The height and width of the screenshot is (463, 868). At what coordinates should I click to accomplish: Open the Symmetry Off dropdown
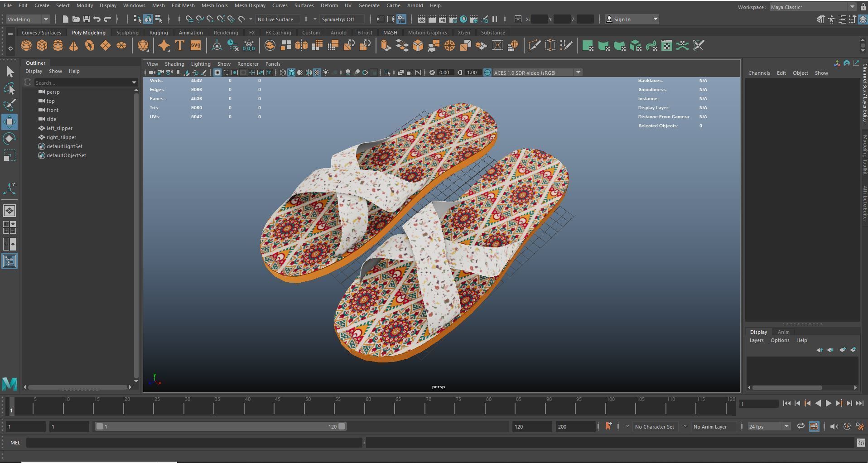pyautogui.click(x=342, y=19)
